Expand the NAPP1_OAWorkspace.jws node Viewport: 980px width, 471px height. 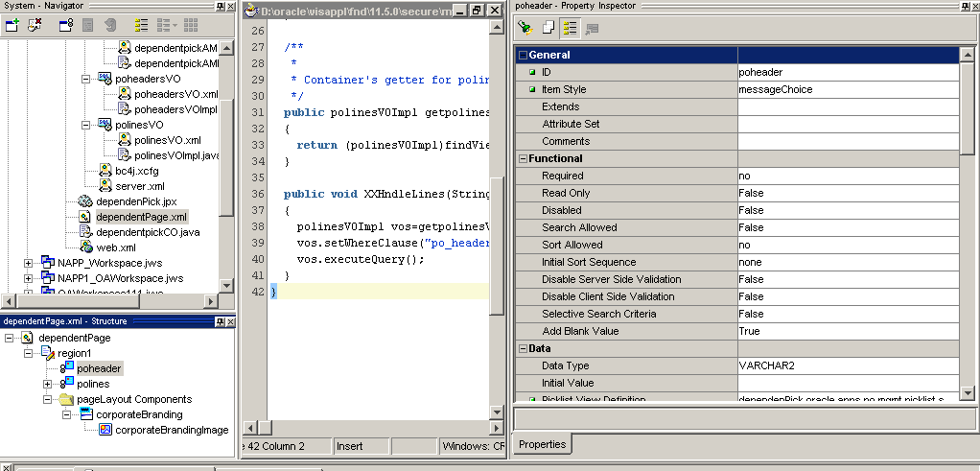tap(28, 278)
